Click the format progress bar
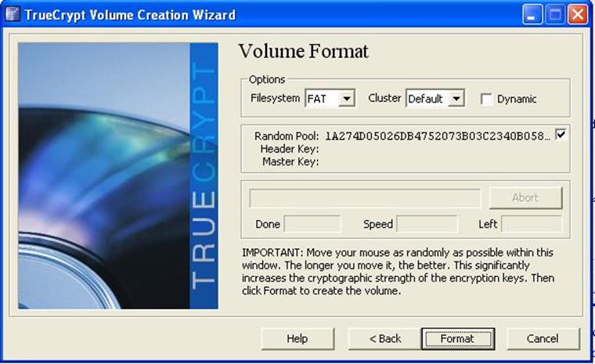This screenshot has width=595, height=364. (x=365, y=198)
